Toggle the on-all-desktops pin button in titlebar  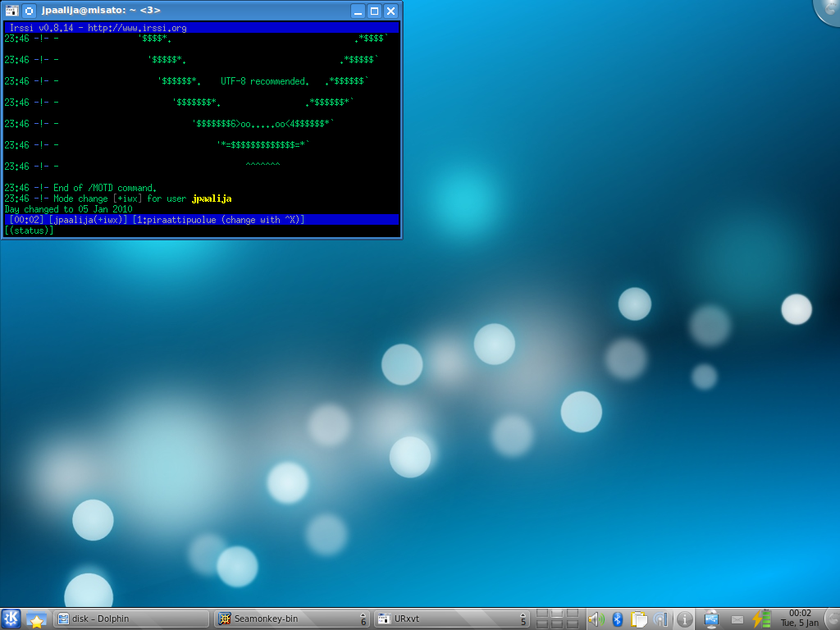click(x=29, y=11)
